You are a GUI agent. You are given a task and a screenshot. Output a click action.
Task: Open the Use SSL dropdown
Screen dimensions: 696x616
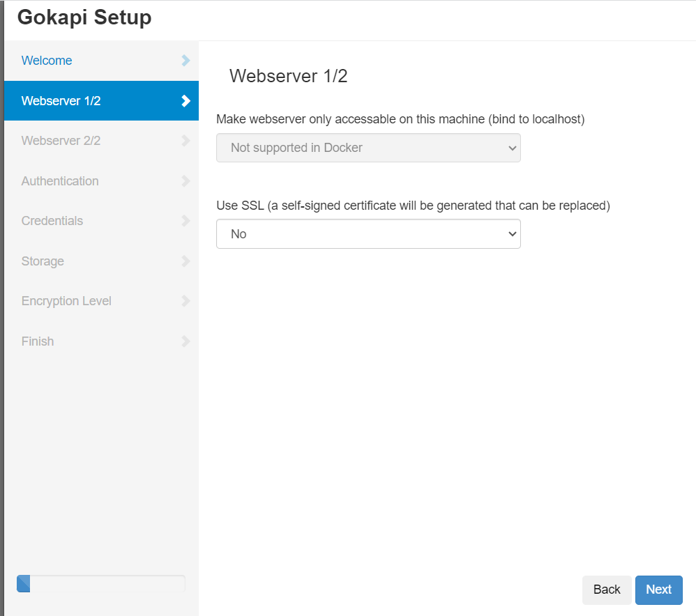[368, 233]
